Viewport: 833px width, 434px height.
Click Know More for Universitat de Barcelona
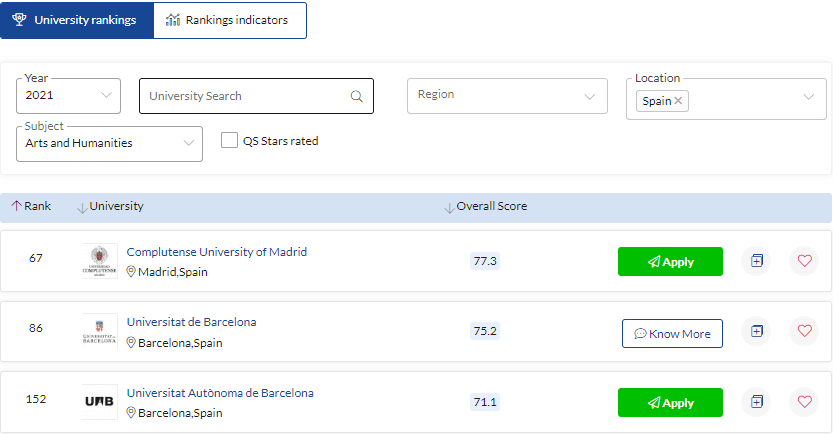click(673, 334)
